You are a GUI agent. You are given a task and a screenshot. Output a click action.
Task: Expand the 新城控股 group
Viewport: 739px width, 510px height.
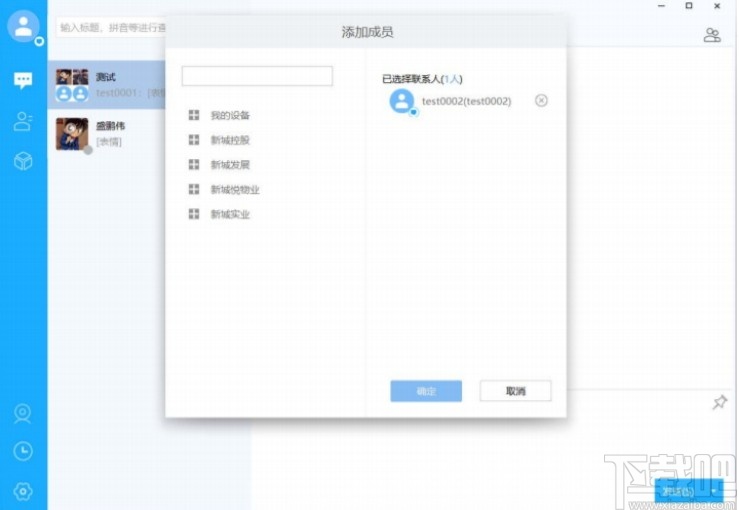pos(194,140)
